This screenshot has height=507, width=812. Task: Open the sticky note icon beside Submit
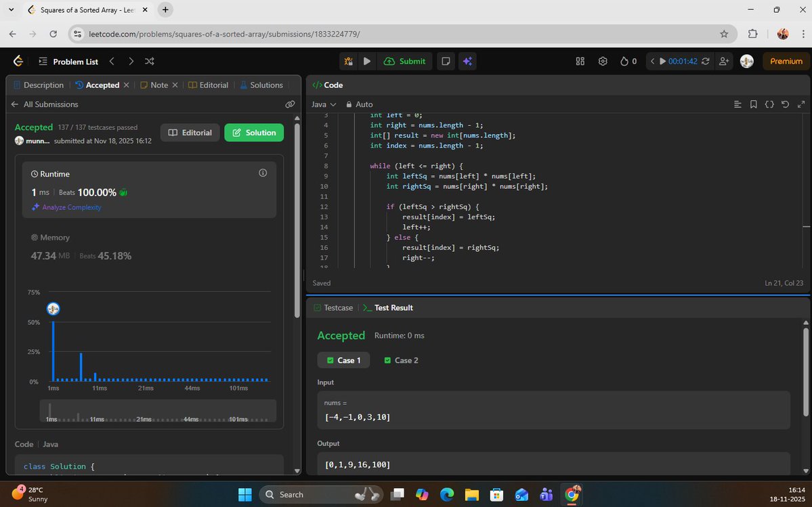(446, 61)
